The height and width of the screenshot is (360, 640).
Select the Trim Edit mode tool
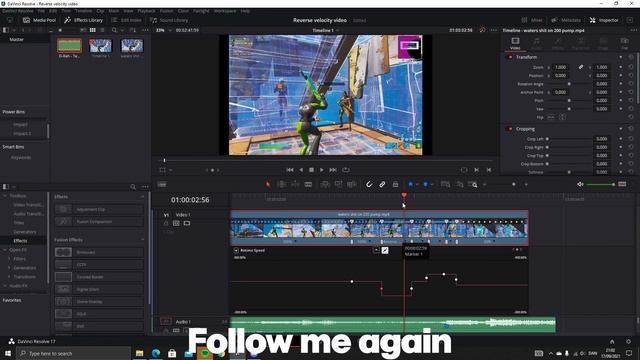coord(281,184)
